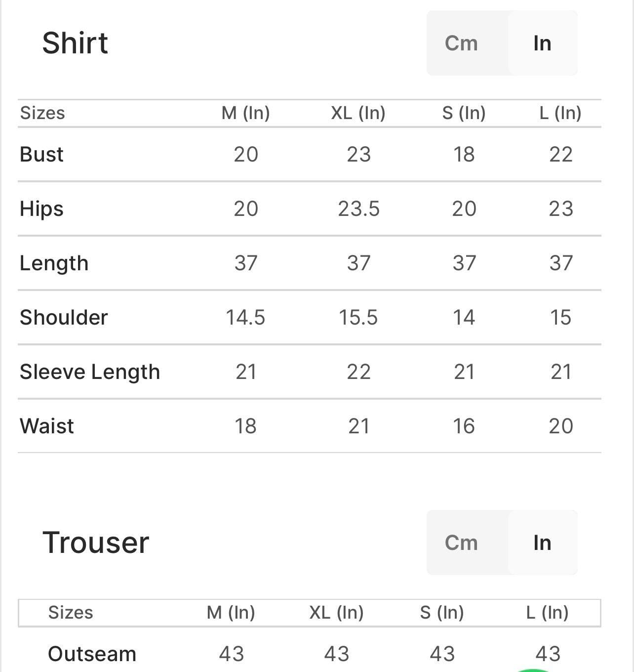Click the 14.5 Shoulder value for M

click(245, 317)
